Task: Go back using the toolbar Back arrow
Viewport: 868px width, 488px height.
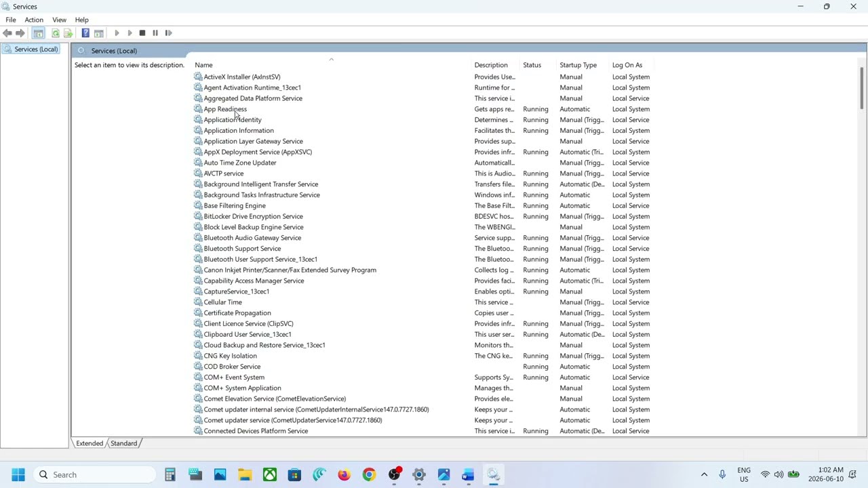Action: pos(7,33)
